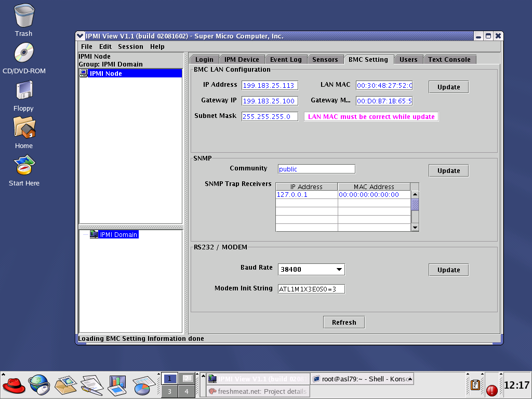Launch the web browser globe icon in panel
The image size is (532, 399).
click(x=39, y=385)
